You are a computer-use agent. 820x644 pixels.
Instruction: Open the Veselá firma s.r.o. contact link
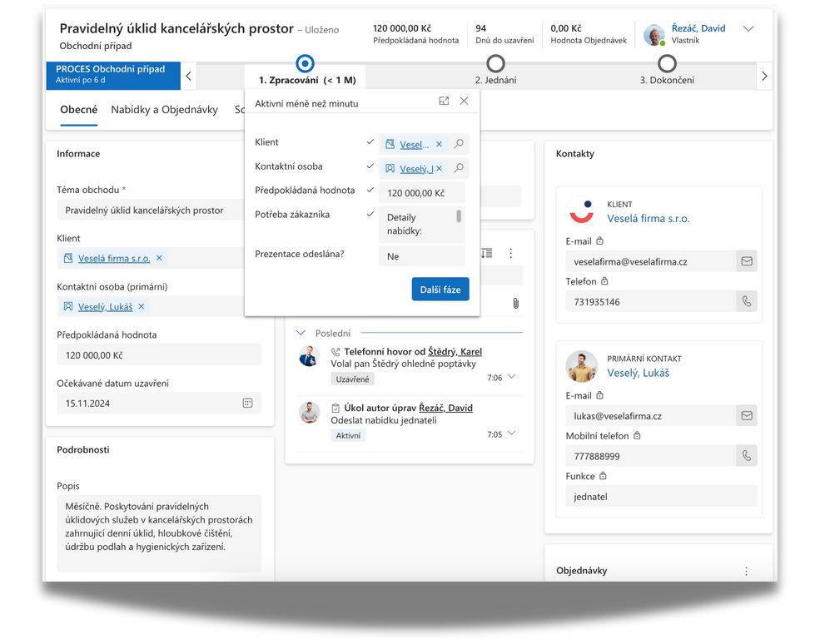[x=648, y=219]
